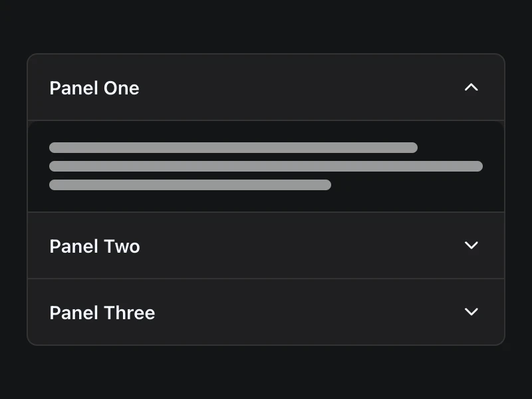Open the Panel Three accordion header row

(x=266, y=313)
